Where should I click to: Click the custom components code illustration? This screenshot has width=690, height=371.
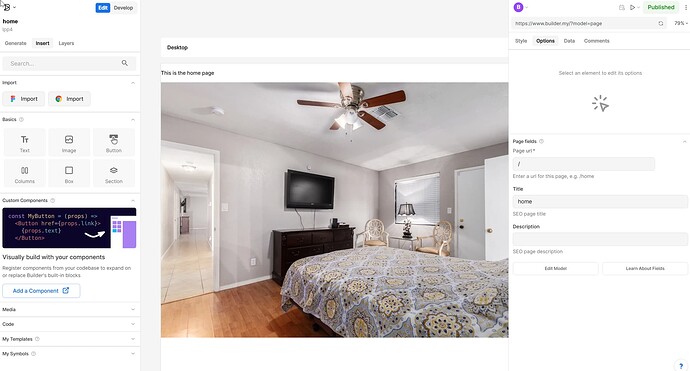coord(69,228)
